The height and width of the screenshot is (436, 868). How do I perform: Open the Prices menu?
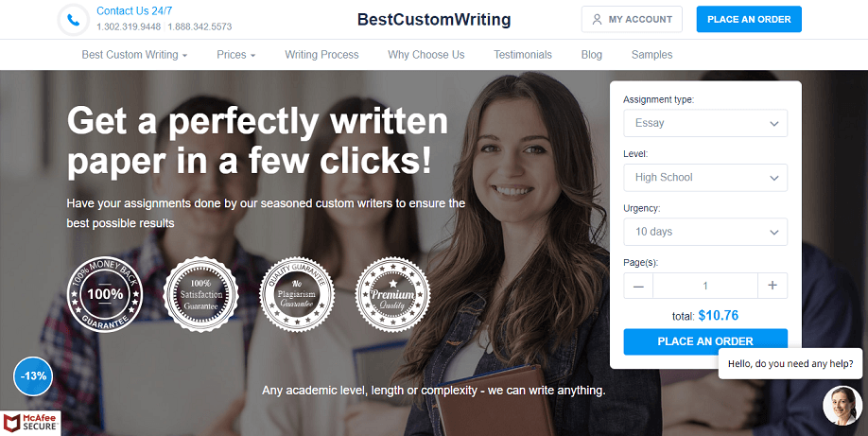235,54
